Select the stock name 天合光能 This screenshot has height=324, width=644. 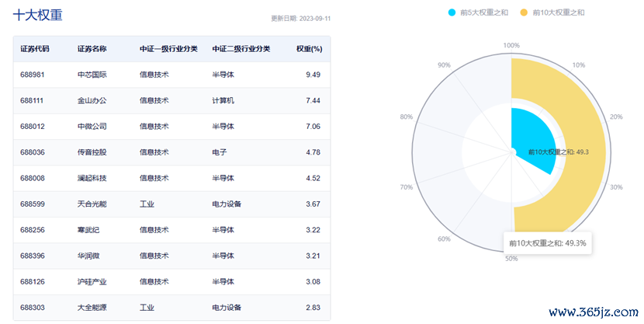tap(92, 204)
